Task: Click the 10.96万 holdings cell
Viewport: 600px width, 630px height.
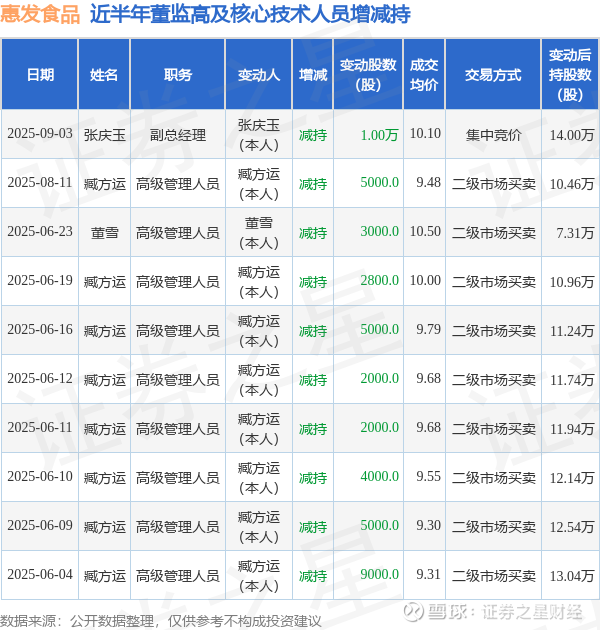Action: [572, 282]
